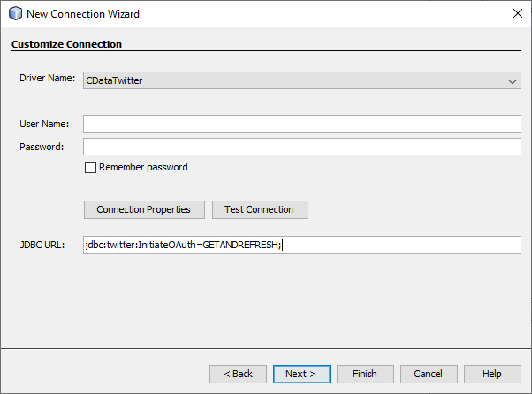Click the New Connection Wizard title text
532x394 pixels.
point(83,14)
